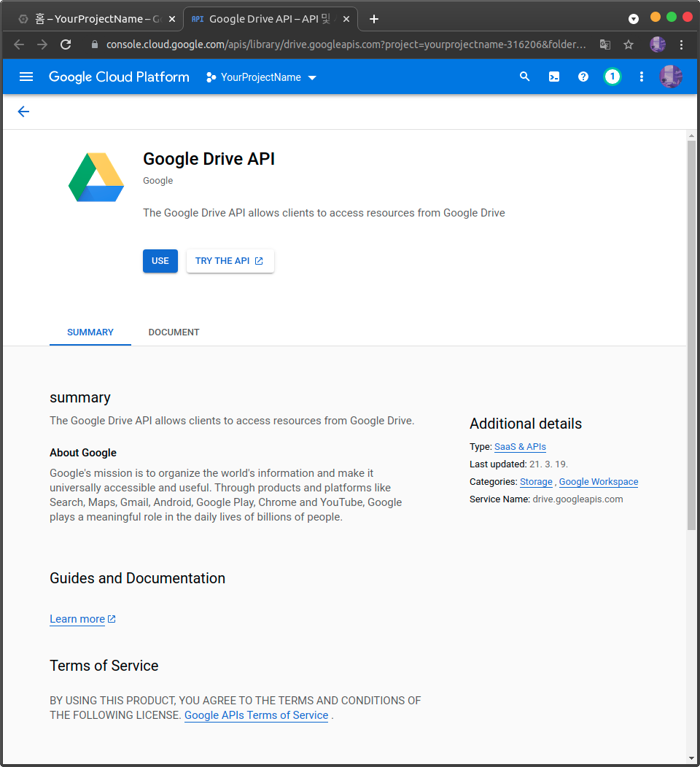Screen dimensions: 700x767
Task: Click the About Google heading
Action: click(x=83, y=453)
